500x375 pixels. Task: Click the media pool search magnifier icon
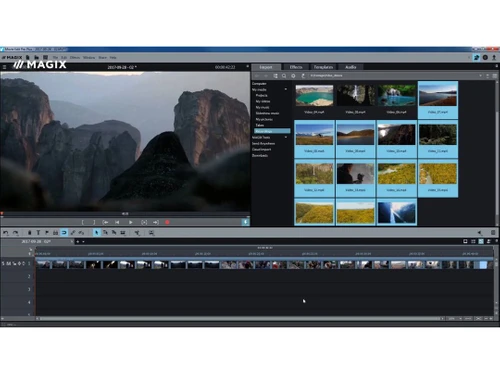click(x=284, y=76)
